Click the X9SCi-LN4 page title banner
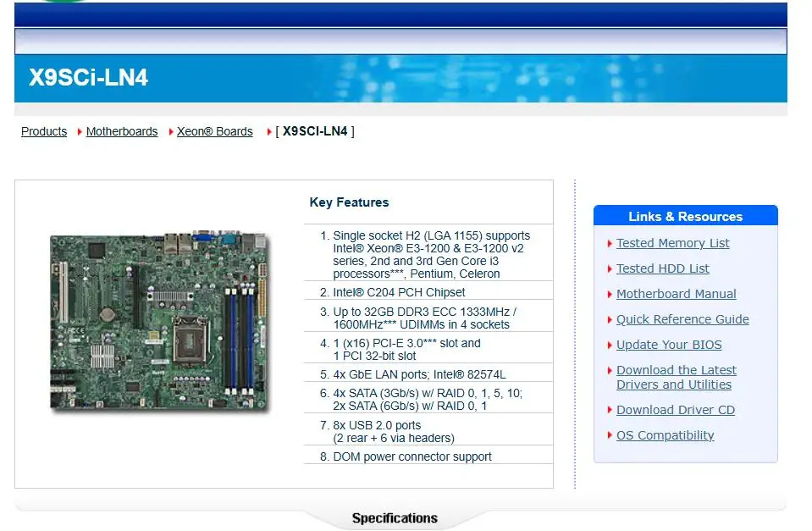 pyautogui.click(x=400, y=78)
